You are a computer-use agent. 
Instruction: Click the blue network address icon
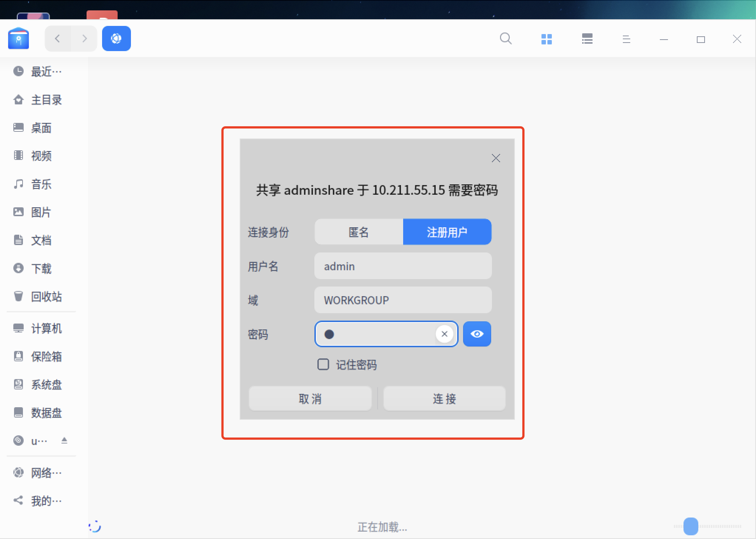pos(116,38)
